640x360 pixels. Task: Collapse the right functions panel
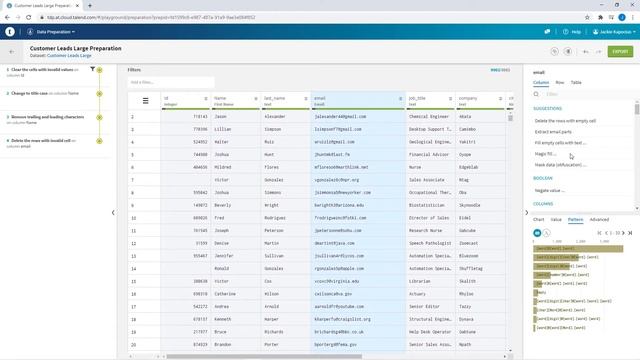tap(527, 213)
